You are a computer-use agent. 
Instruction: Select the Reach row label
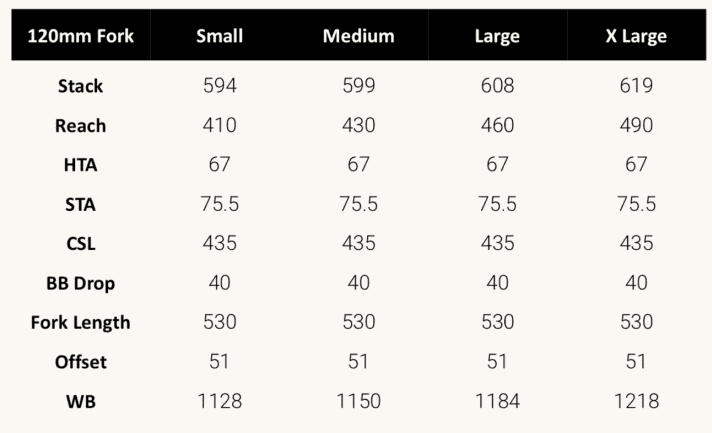[x=80, y=126]
